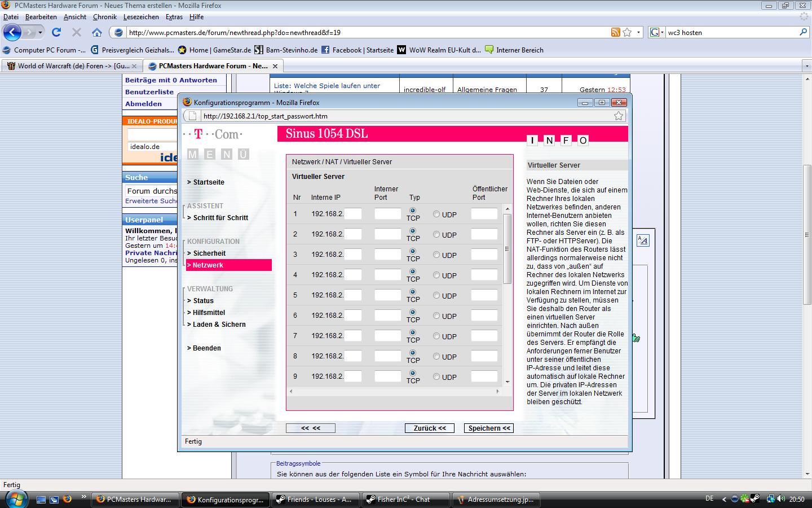Select TCP radio button for row 1
Image resolution: width=812 pixels, height=508 pixels.
(413, 211)
